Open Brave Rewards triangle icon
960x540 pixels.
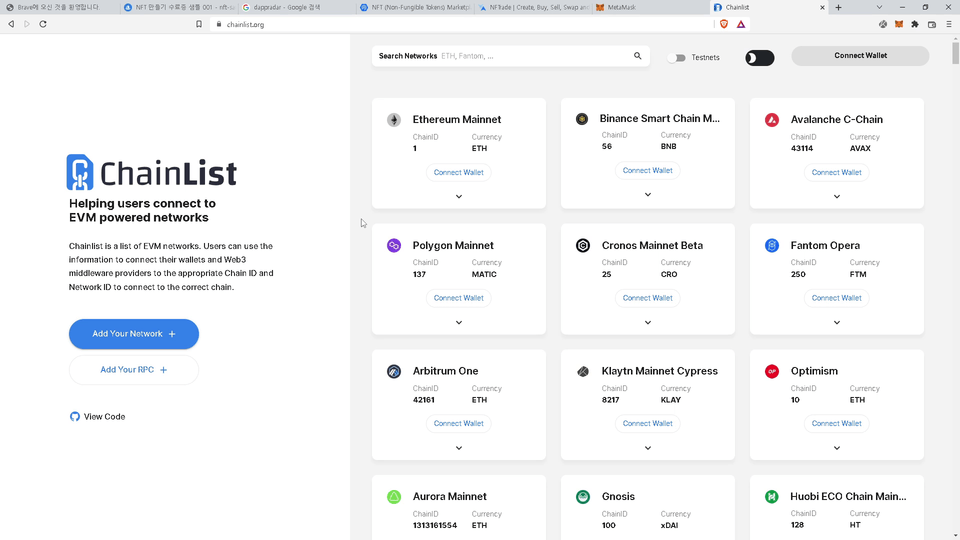click(x=741, y=24)
